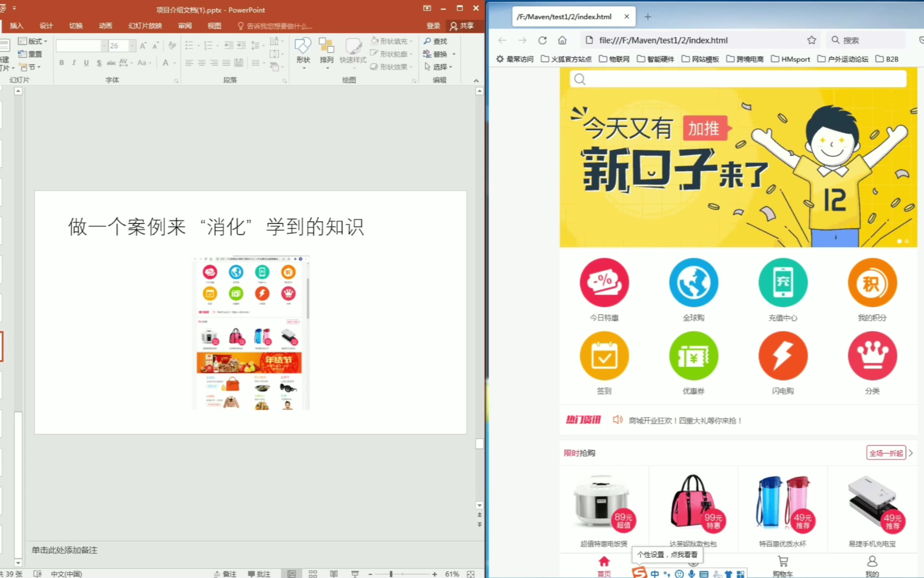This screenshot has width=924, height=578.
Task: Open the 幻灯片放映 ribbon tab
Action: tap(145, 26)
